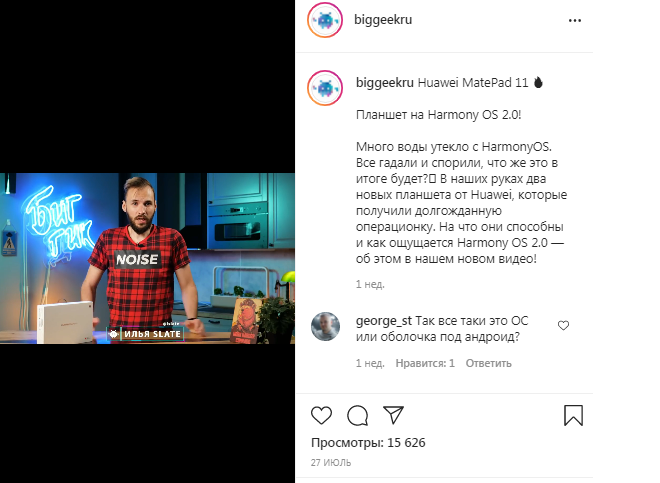Save the post with the bookmark icon
The width and height of the screenshot is (660, 483).
[x=573, y=415]
